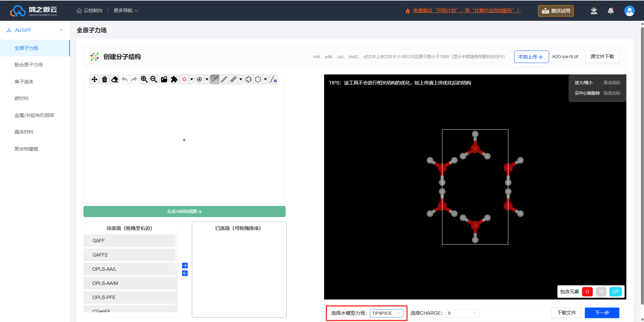Collapse the AuToFF sidebar group

[x=61, y=30]
